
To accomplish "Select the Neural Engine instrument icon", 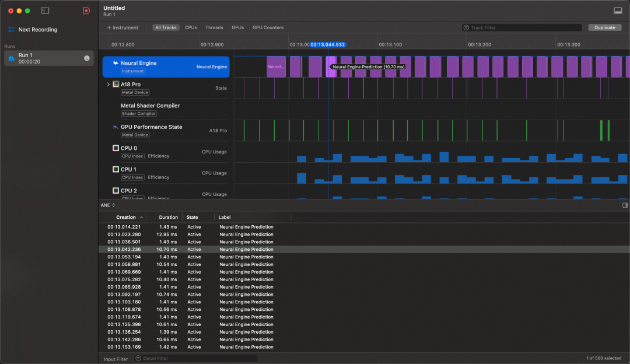I will tap(114, 64).
